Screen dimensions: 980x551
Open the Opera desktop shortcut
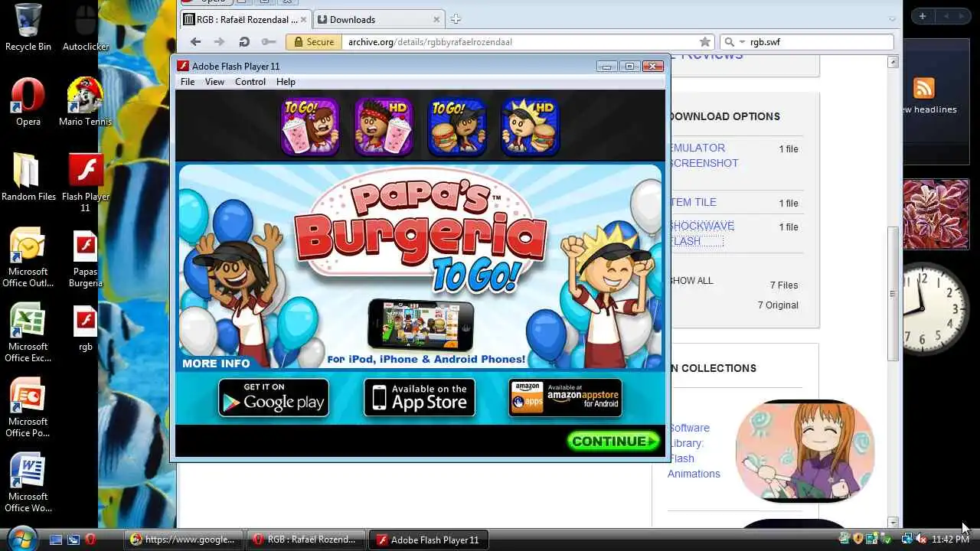(28, 101)
